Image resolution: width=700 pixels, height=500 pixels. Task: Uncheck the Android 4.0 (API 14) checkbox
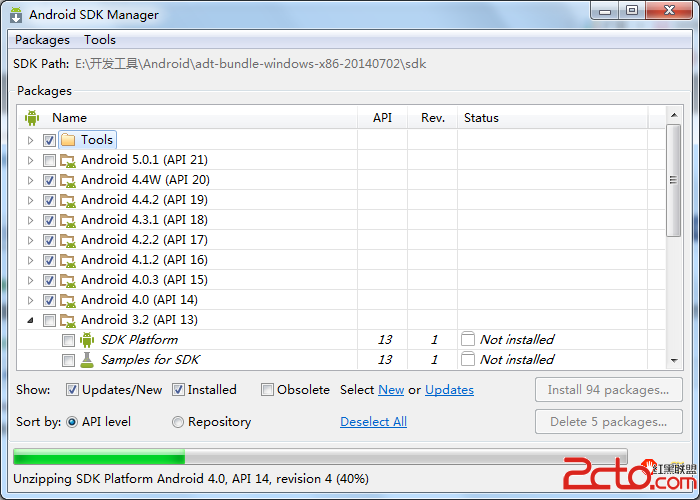pos(49,300)
